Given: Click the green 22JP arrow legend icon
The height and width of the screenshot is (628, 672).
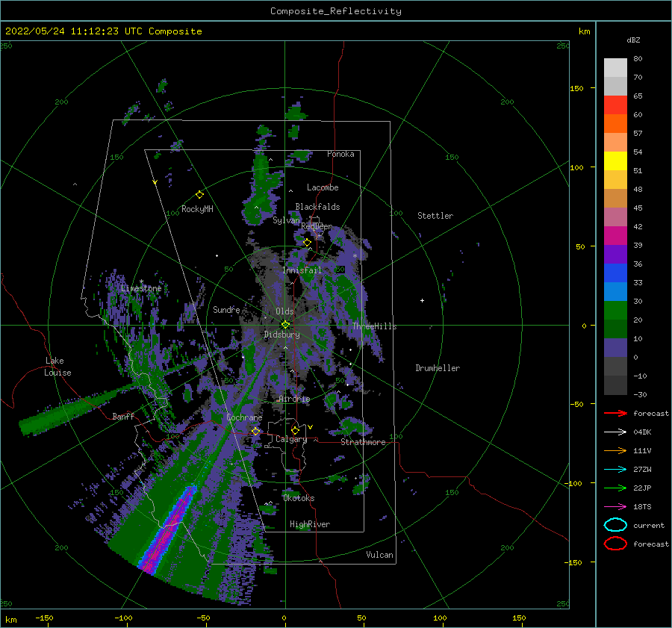Looking at the screenshot, I should 615,488.
